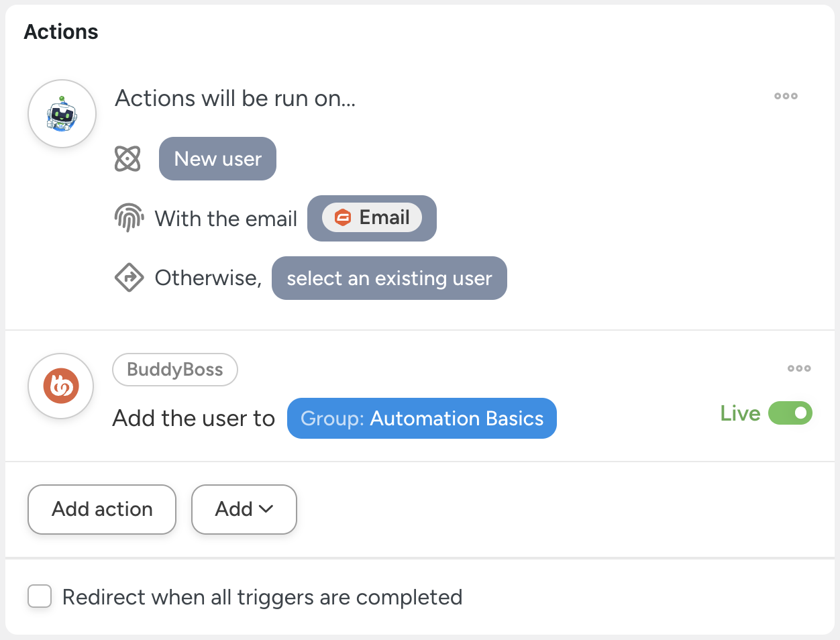This screenshot has width=840, height=640.
Task: Expand the Add dropdown button
Action: (244, 509)
